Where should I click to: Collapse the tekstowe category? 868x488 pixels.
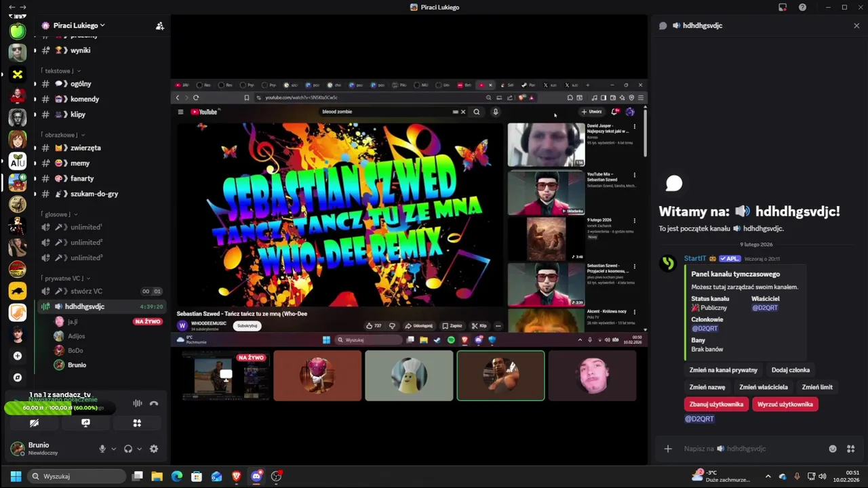61,70
